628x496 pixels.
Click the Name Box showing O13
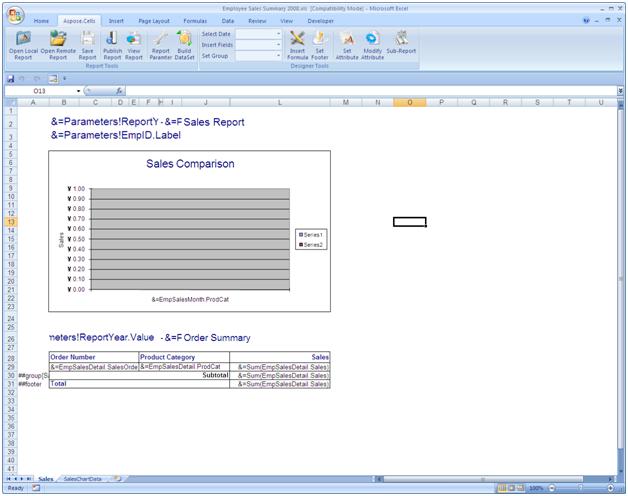tap(40, 91)
